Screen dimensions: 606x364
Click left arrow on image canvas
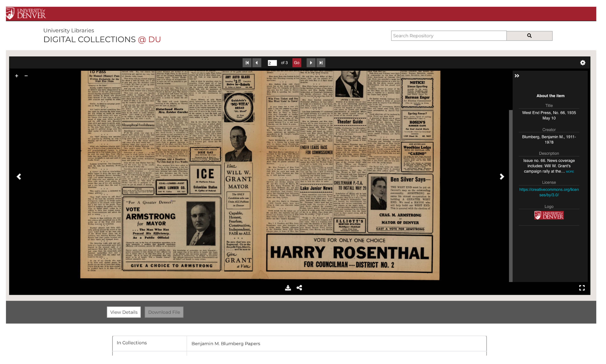click(19, 177)
